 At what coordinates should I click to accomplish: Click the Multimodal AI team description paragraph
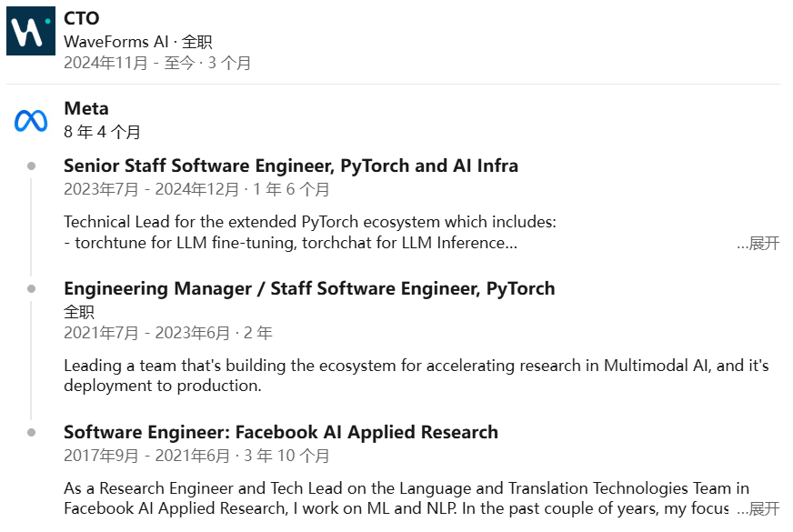(416, 376)
